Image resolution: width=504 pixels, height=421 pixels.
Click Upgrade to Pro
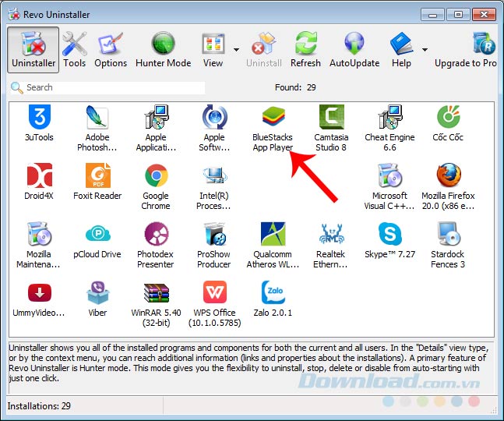(x=466, y=50)
